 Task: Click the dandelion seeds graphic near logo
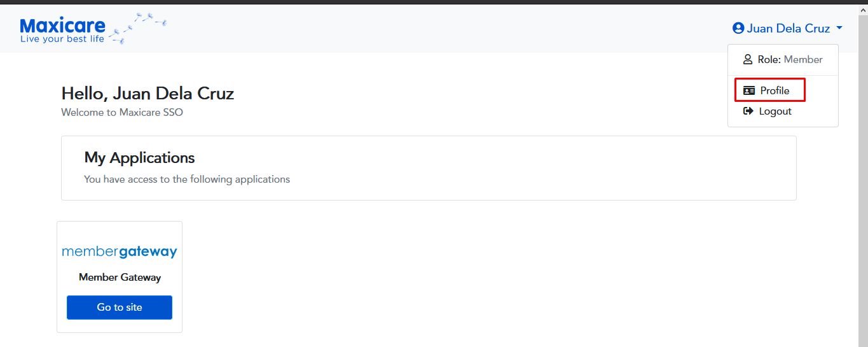pyautogui.click(x=139, y=27)
